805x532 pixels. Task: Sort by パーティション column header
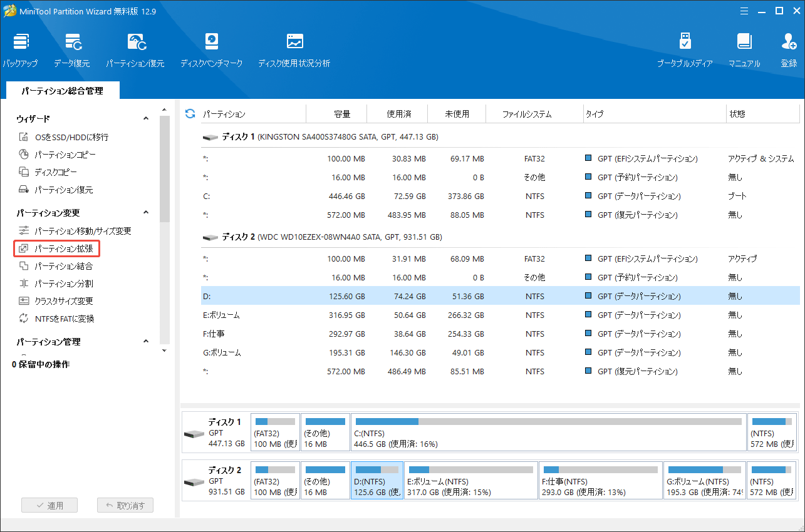click(252, 114)
